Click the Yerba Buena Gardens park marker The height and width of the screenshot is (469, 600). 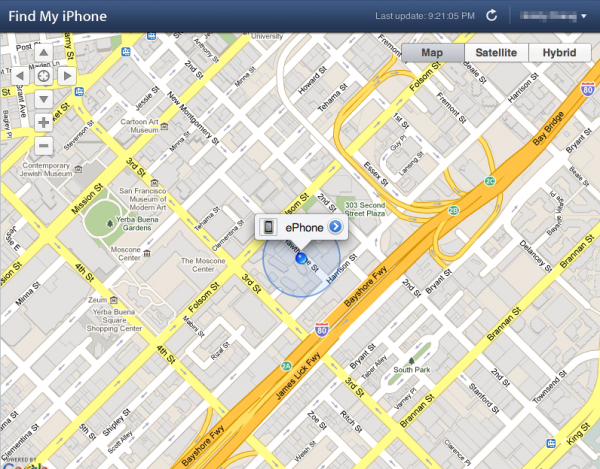(x=110, y=223)
